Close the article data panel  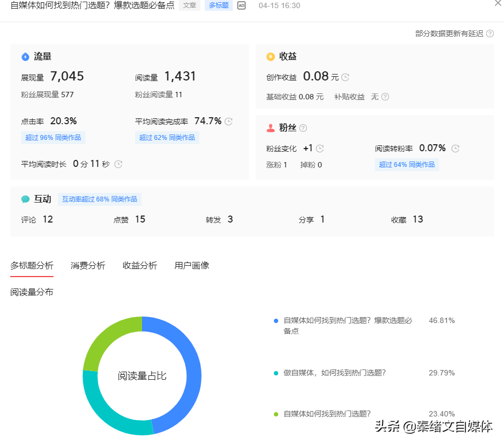[498, 3]
